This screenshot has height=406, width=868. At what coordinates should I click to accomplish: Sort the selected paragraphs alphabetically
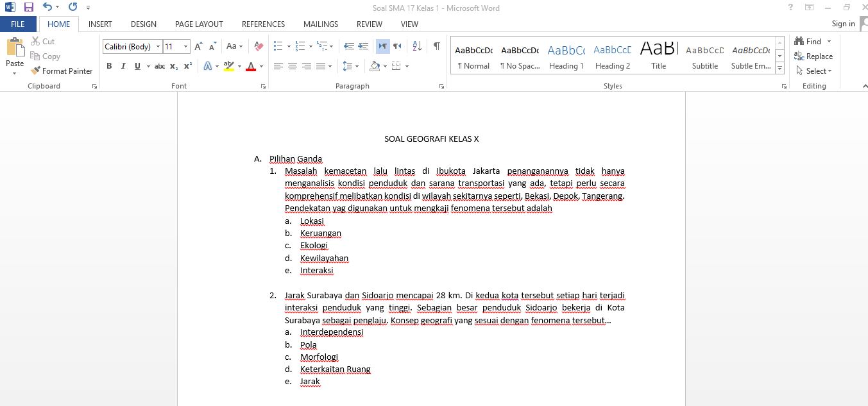tap(417, 47)
